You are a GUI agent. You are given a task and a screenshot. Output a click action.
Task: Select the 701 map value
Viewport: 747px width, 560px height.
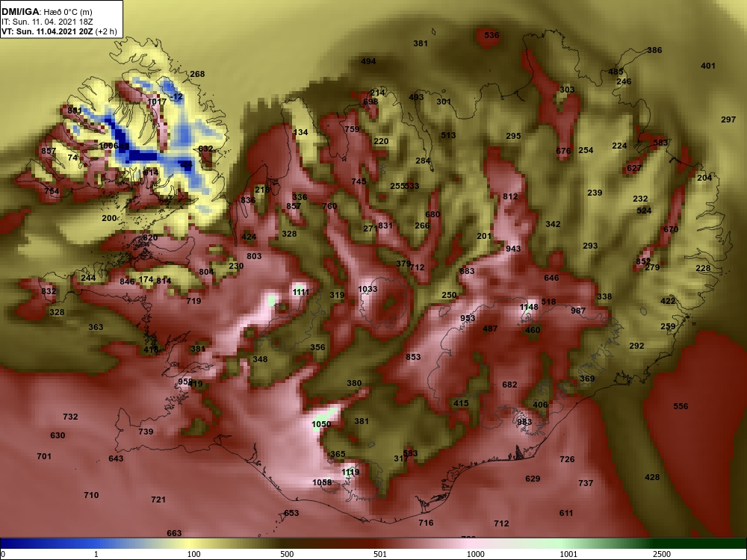[x=44, y=457]
